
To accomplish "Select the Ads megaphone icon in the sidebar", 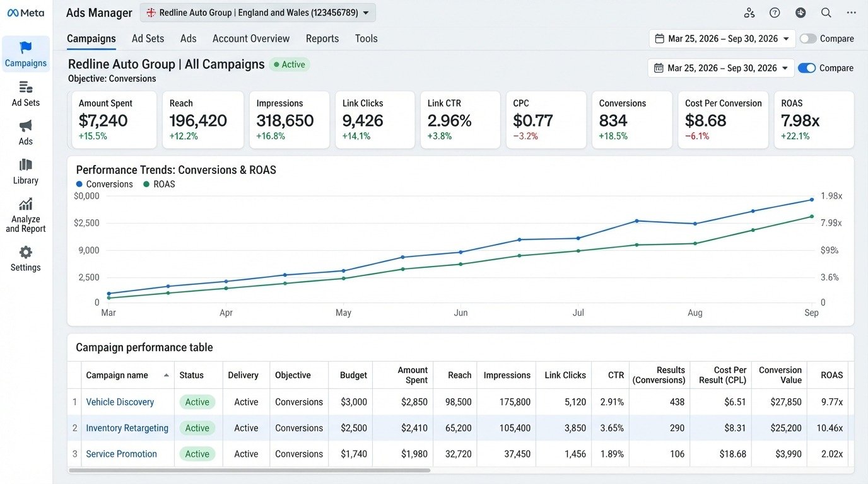I will click(x=26, y=126).
